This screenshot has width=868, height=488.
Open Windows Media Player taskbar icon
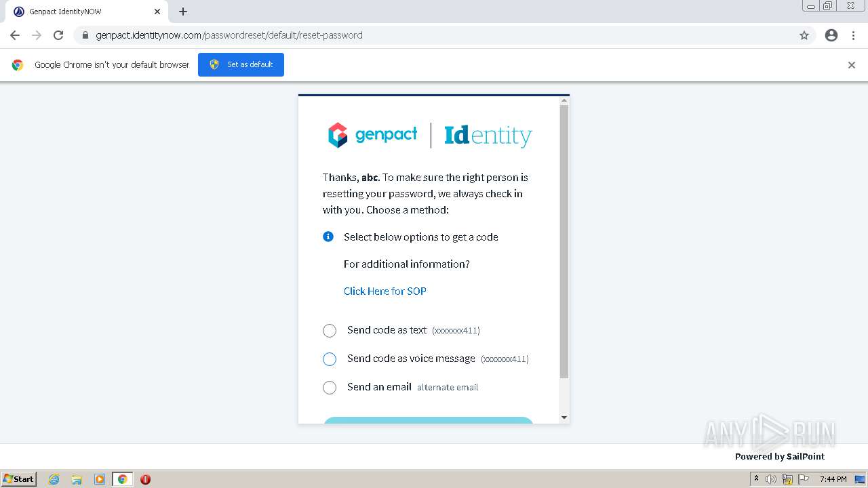(100, 479)
